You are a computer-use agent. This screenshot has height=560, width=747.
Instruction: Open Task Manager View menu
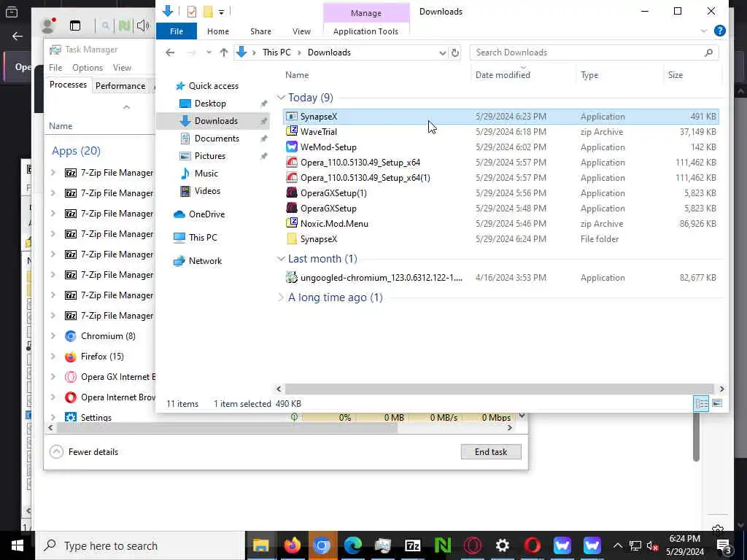(122, 68)
